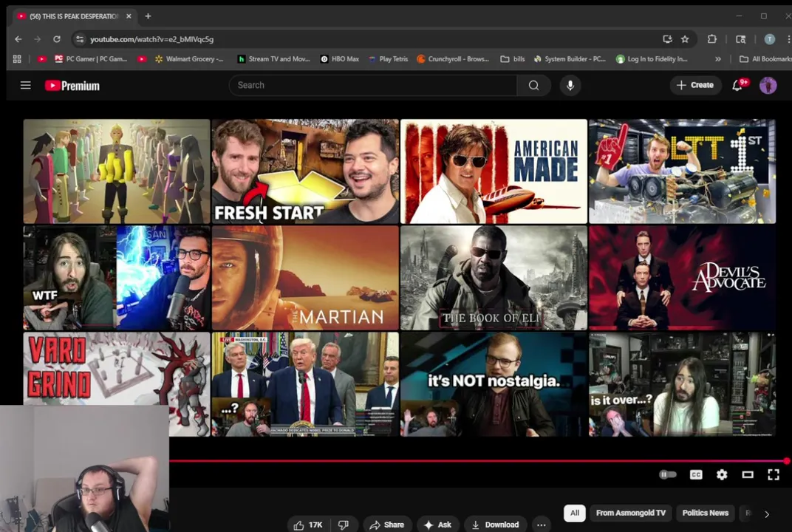Open Stream TV and Movies bookmark
Viewport: 792px width, 532px height.
click(x=274, y=59)
